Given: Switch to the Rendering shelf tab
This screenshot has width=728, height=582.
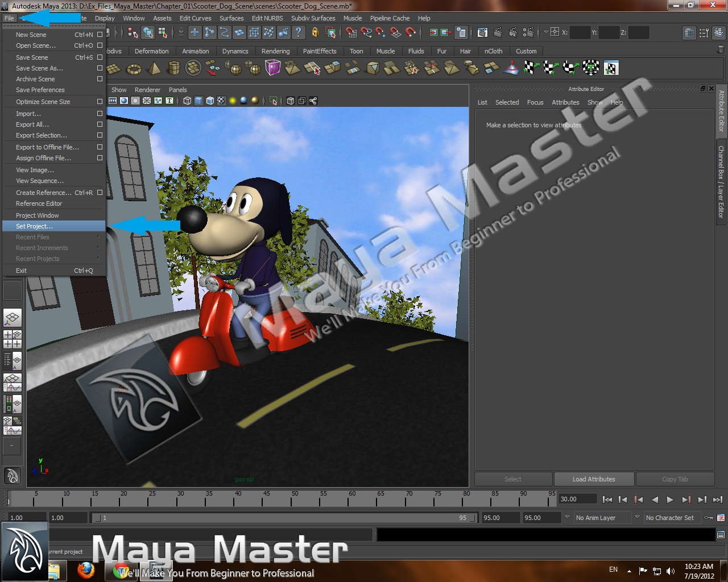Looking at the screenshot, I should [x=276, y=51].
